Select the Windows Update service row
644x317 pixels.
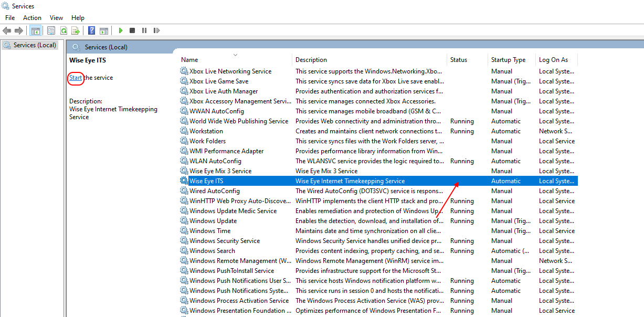point(213,221)
